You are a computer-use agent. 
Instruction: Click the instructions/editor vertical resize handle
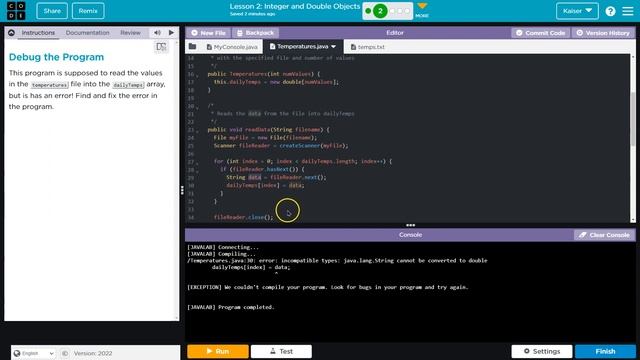pyautogui.click(x=182, y=190)
